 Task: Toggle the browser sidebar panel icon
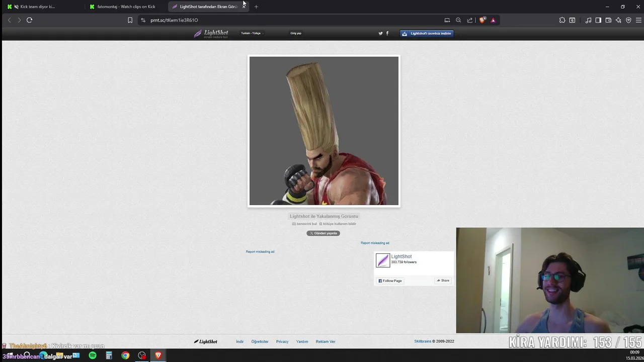point(598,20)
